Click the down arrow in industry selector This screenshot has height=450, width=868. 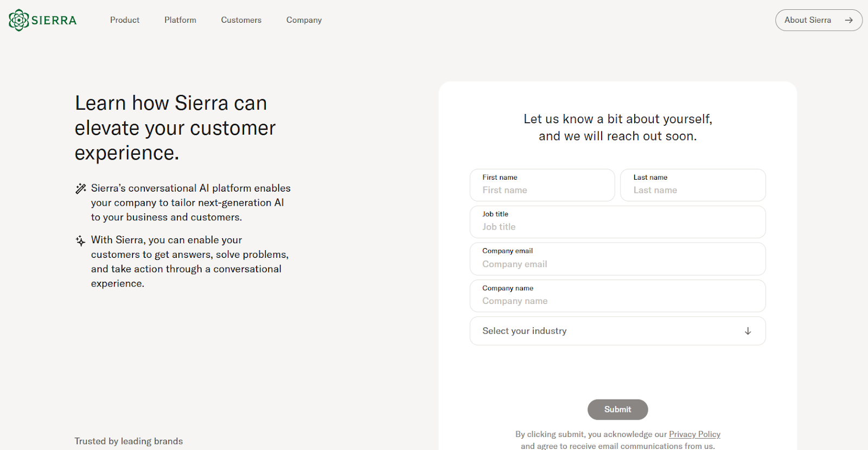748,331
